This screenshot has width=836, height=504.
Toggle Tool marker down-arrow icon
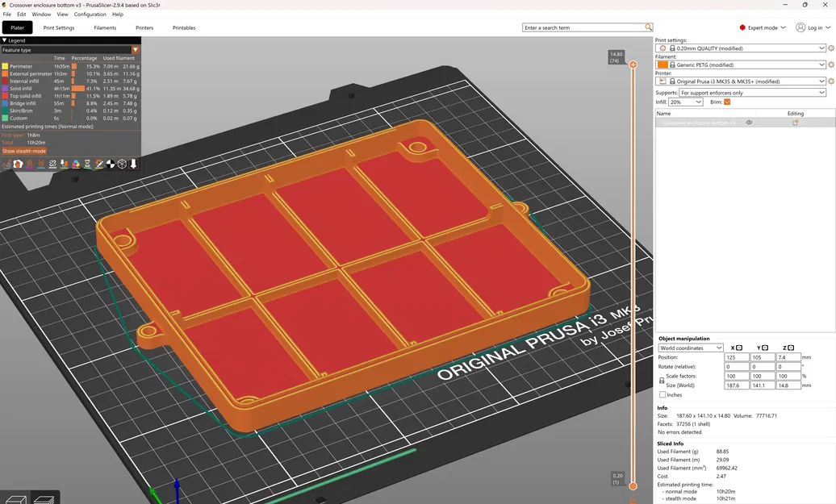click(x=134, y=164)
